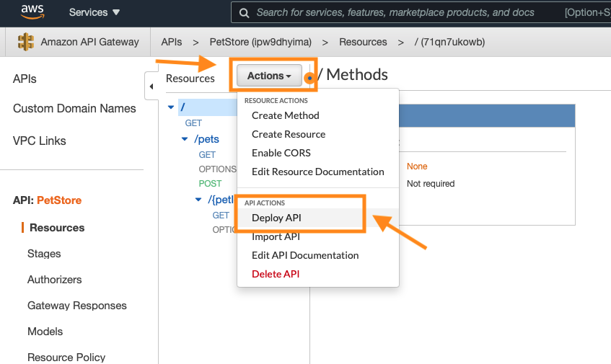The height and width of the screenshot is (364, 611).
Task: Click the PetStore API name
Action: (x=59, y=200)
